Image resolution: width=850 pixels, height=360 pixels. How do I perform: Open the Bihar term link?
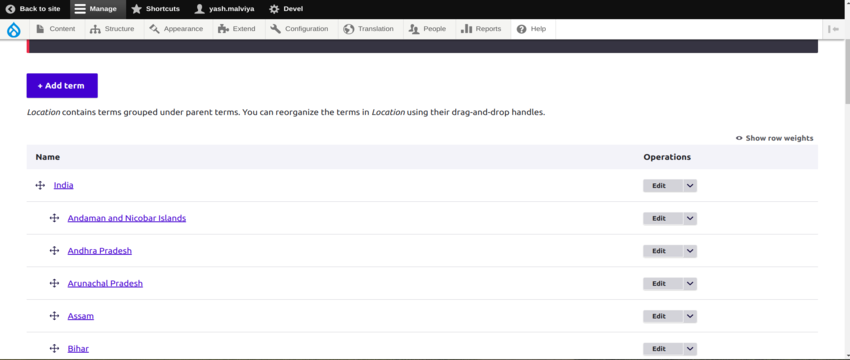coord(78,348)
